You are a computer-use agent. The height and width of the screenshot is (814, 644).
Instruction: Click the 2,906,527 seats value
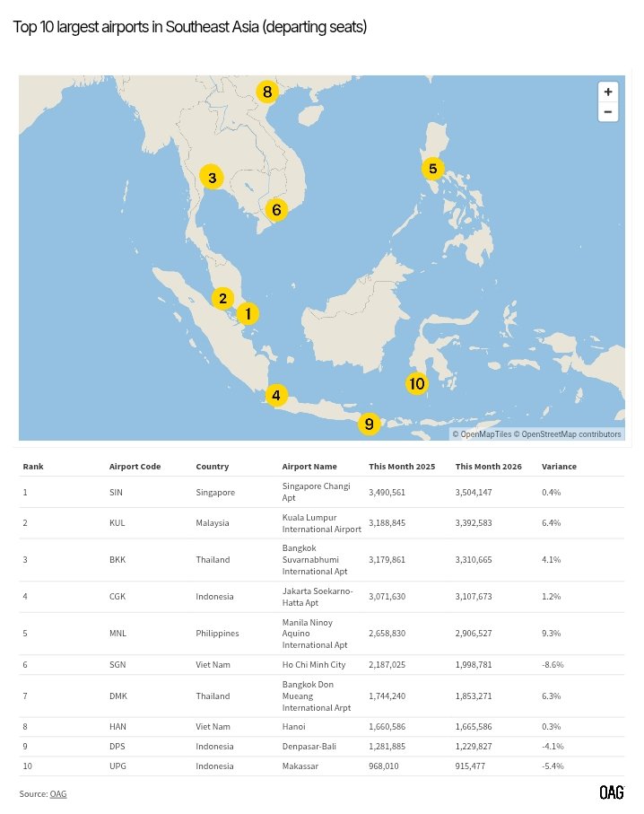(474, 634)
